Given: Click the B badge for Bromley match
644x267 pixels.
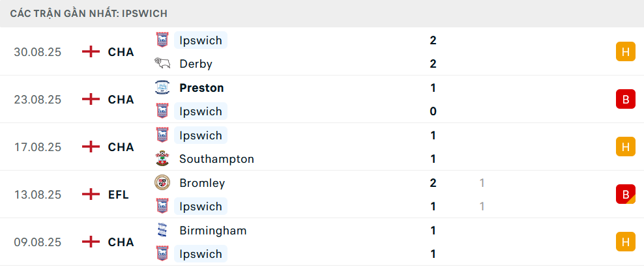Looking at the screenshot, I should click(x=625, y=194).
